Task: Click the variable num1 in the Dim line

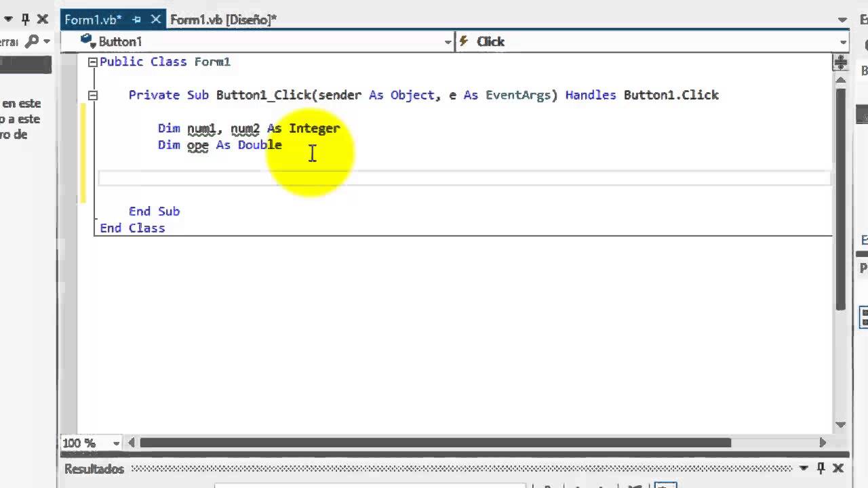Action: click(201, 129)
